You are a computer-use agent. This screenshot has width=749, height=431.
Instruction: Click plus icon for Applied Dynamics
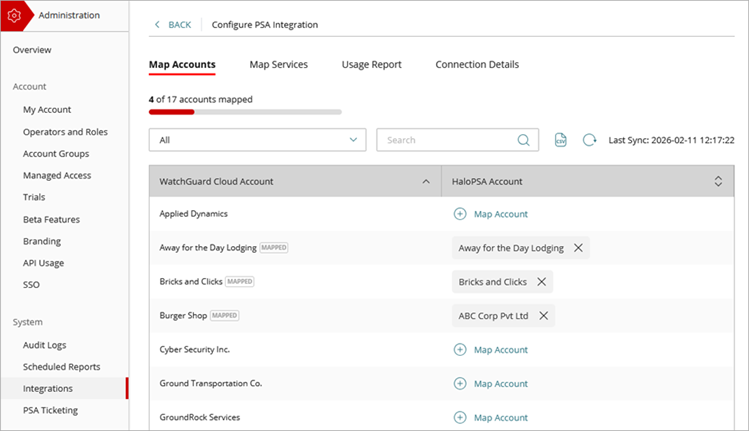click(x=460, y=214)
